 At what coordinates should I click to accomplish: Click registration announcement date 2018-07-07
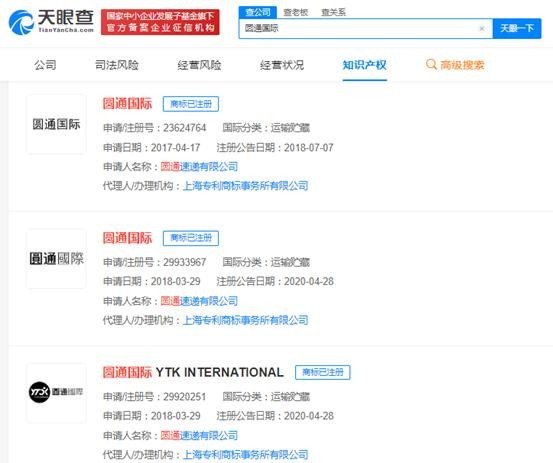pyautogui.click(x=309, y=147)
